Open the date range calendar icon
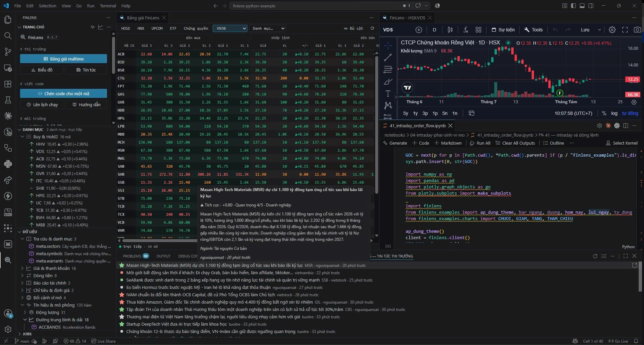The width and height of the screenshot is (644, 345). tap(471, 113)
